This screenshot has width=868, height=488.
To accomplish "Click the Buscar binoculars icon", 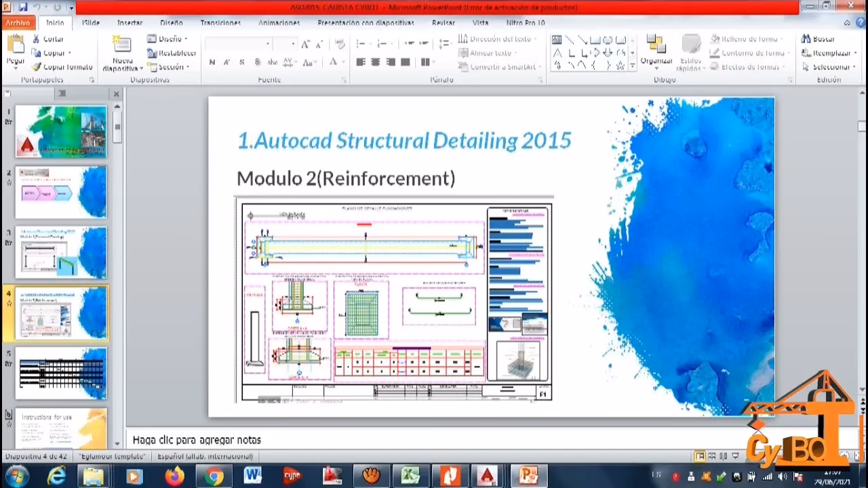I will click(x=806, y=39).
